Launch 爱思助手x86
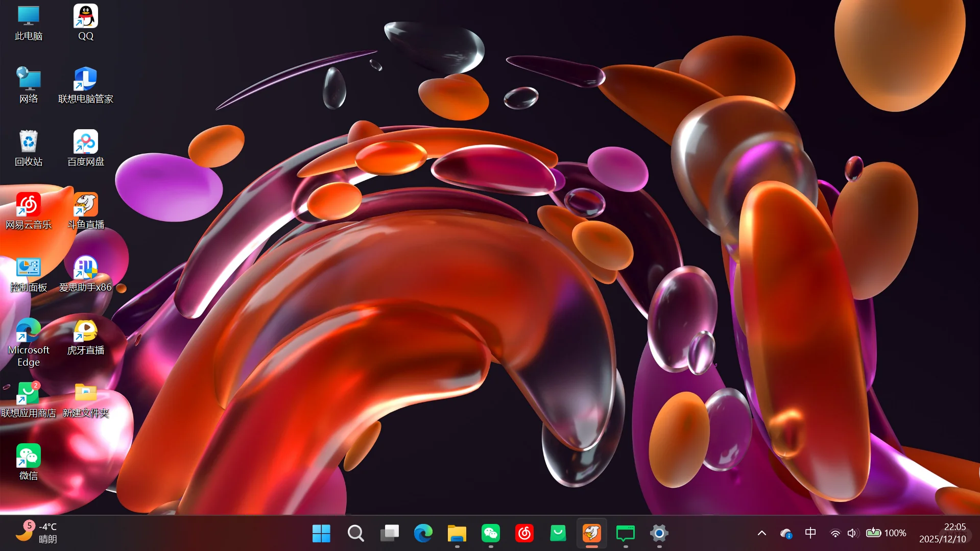 click(85, 268)
